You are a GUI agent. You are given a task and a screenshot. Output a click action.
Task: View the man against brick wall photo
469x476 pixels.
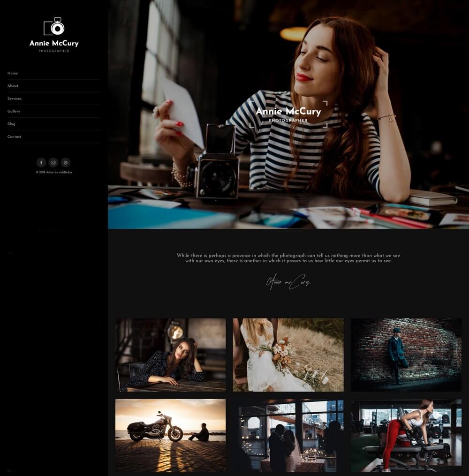pyautogui.click(x=406, y=355)
